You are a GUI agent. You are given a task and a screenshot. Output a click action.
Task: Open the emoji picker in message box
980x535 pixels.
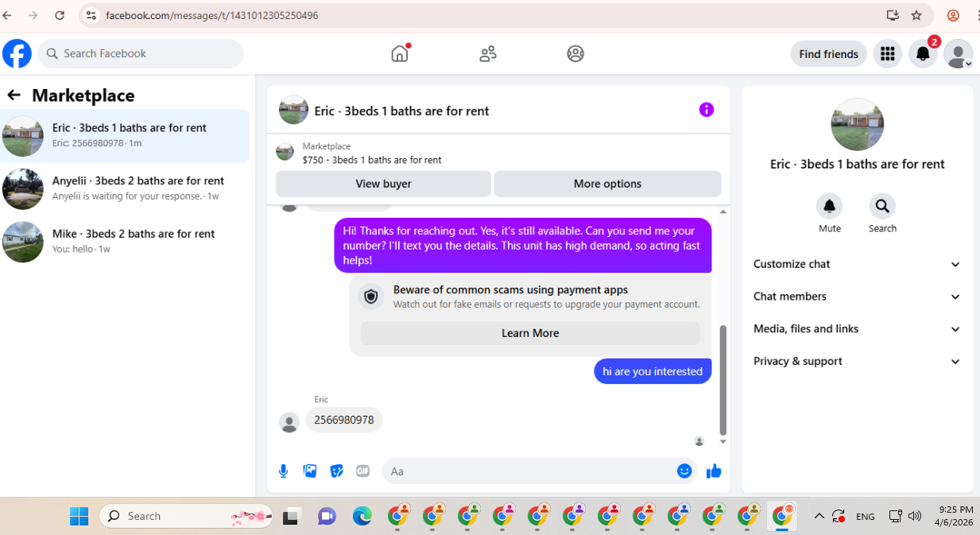click(684, 471)
